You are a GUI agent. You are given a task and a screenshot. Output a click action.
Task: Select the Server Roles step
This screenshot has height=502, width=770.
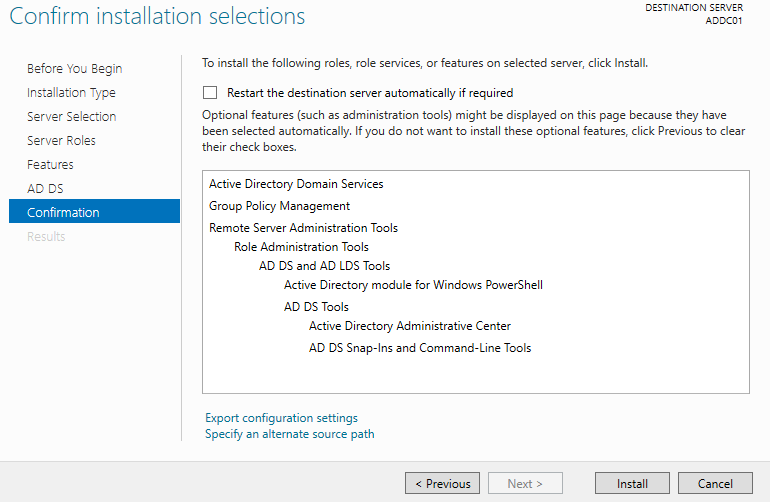click(x=61, y=140)
